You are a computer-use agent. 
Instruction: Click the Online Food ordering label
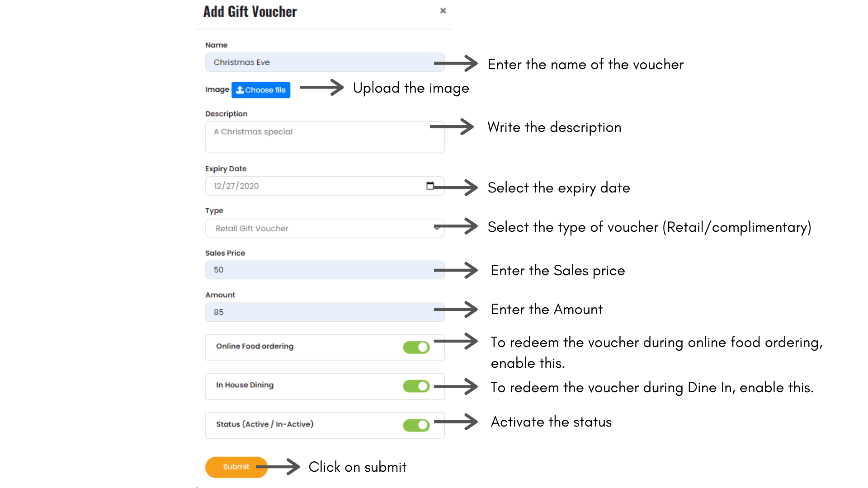coord(255,346)
